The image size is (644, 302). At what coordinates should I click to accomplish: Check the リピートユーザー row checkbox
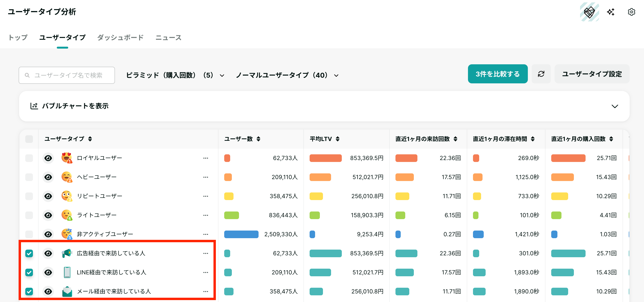(x=29, y=196)
